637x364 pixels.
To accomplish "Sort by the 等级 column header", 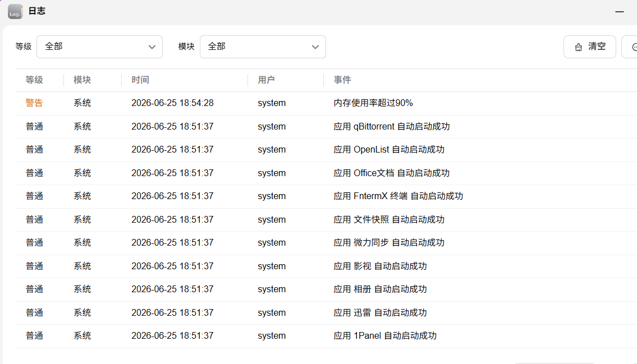I will (34, 80).
